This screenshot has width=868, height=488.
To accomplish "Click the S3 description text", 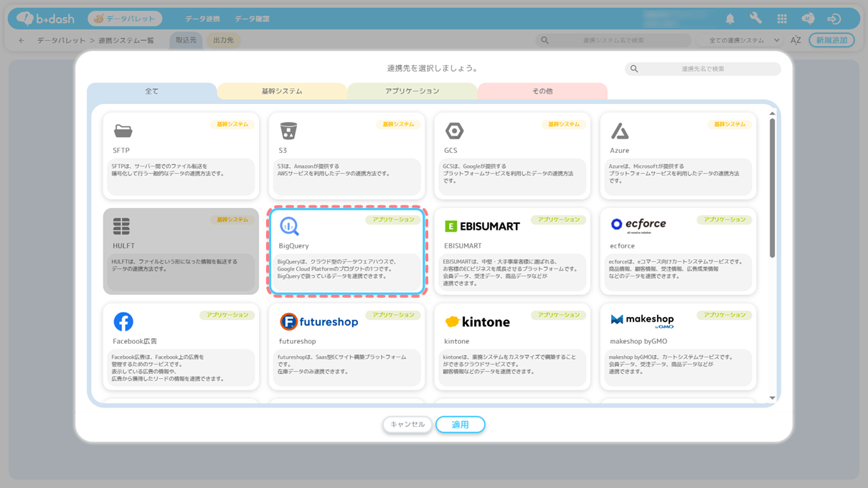I will point(334,170).
